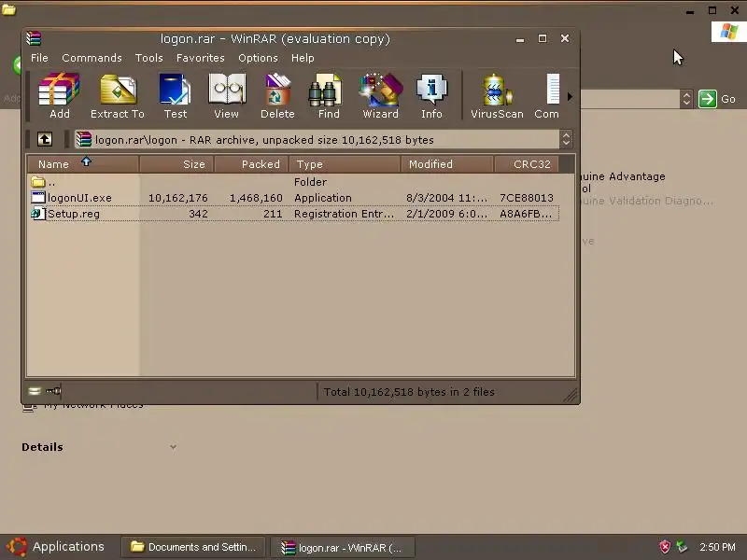Click the Explorer window folder title icon
The width and height of the screenshot is (747, 560).
(x=8, y=9)
